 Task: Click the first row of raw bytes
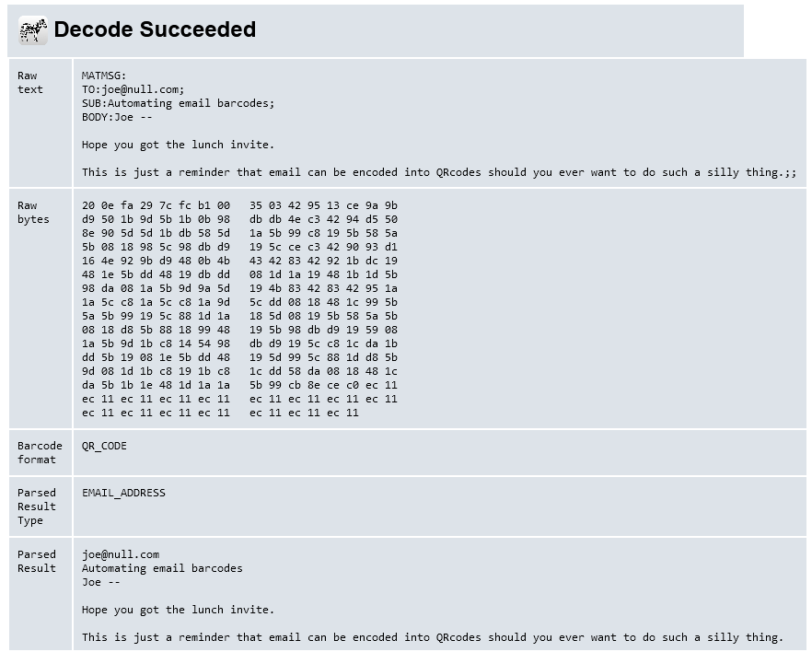click(239, 205)
